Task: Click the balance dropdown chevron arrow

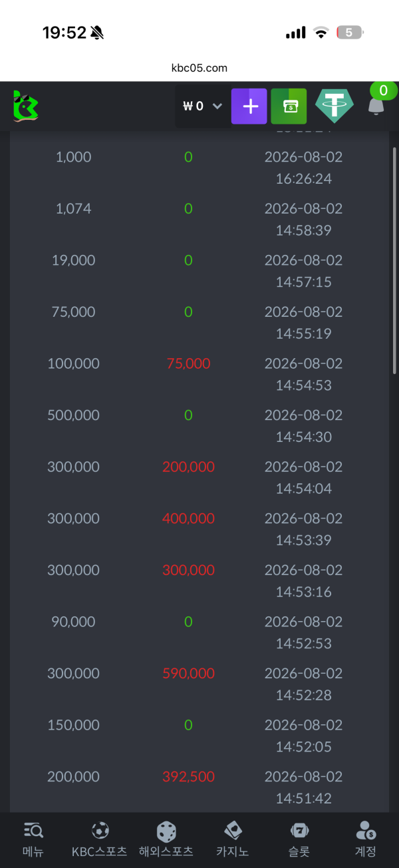Action: coord(217,107)
